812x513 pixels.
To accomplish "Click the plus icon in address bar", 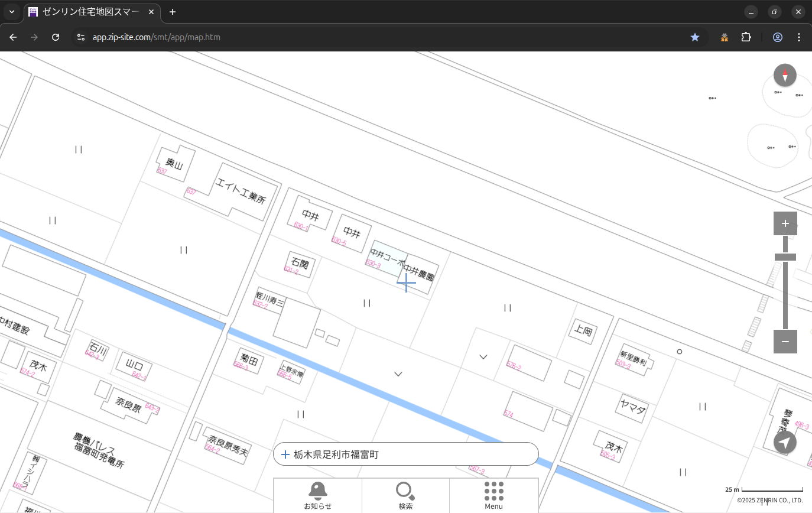I will (x=285, y=454).
